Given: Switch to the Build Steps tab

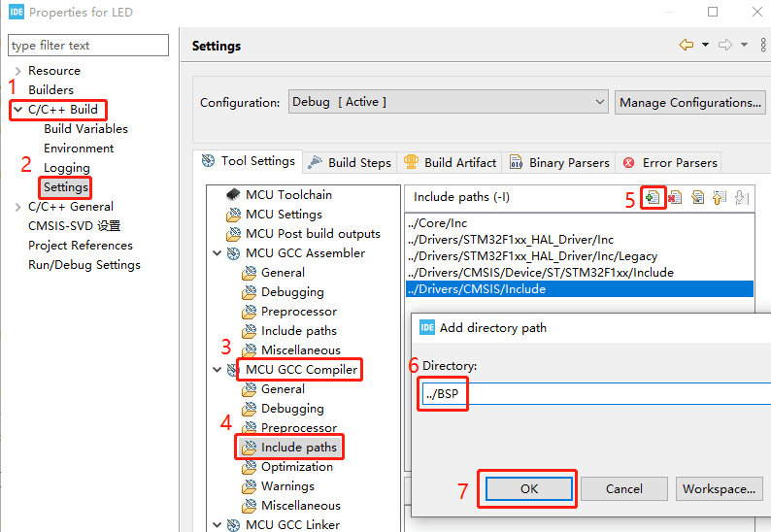Looking at the screenshot, I should (350, 162).
